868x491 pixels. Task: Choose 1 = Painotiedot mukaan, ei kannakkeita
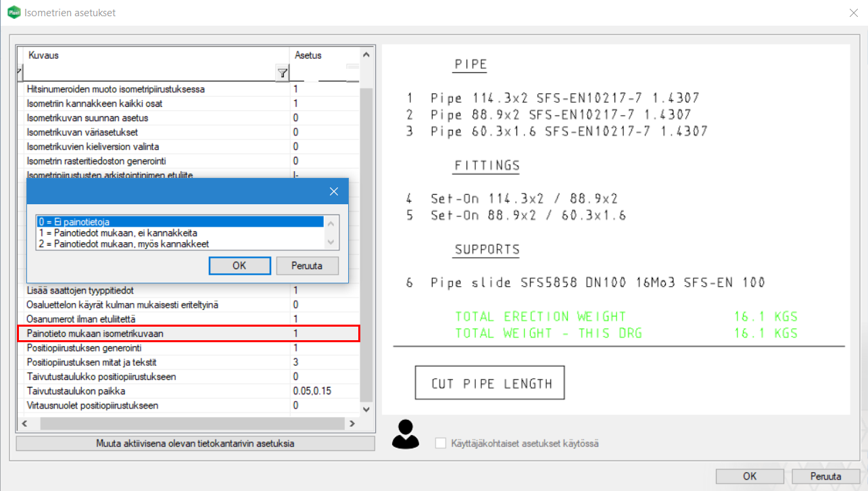coord(180,232)
